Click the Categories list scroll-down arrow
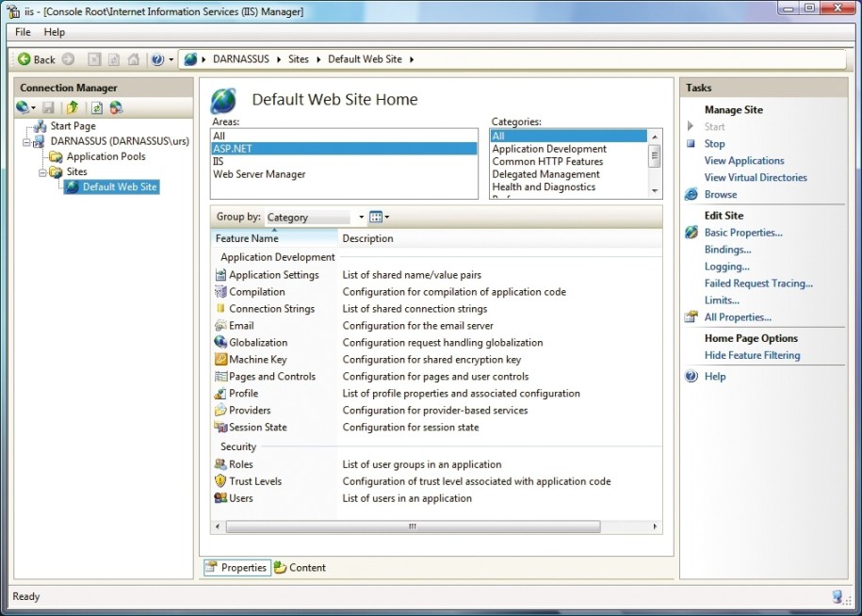This screenshot has height=616, width=862. pyautogui.click(x=655, y=190)
